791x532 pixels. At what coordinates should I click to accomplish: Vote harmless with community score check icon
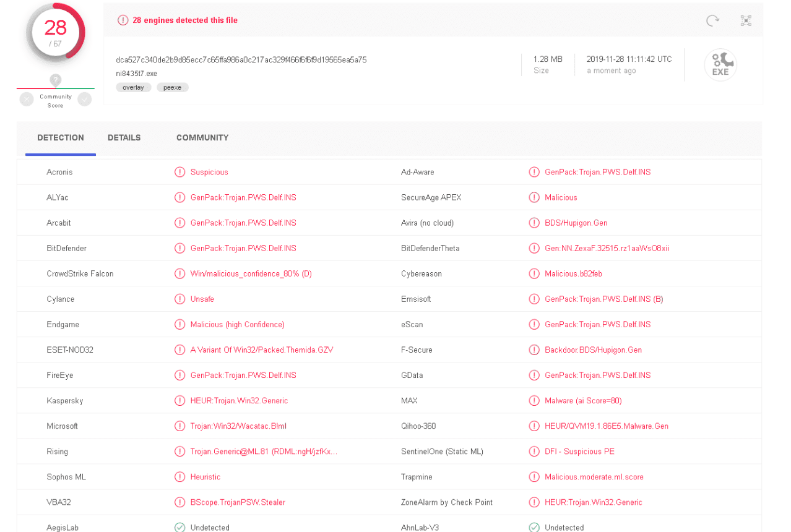(x=85, y=99)
